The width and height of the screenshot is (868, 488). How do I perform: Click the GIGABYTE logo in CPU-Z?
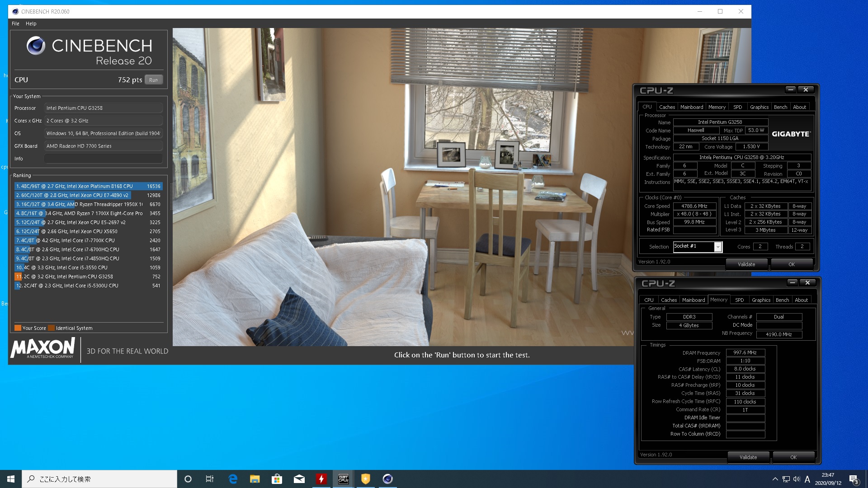tap(791, 134)
